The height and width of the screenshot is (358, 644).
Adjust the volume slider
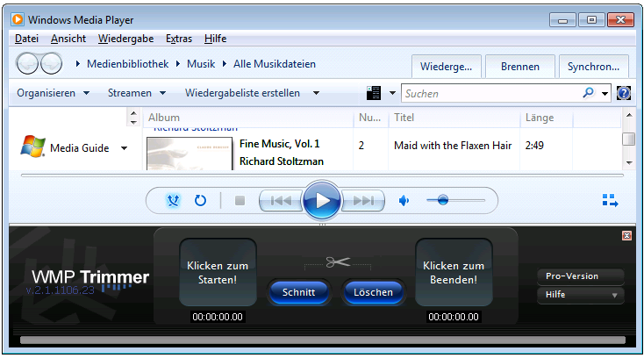coord(456,200)
